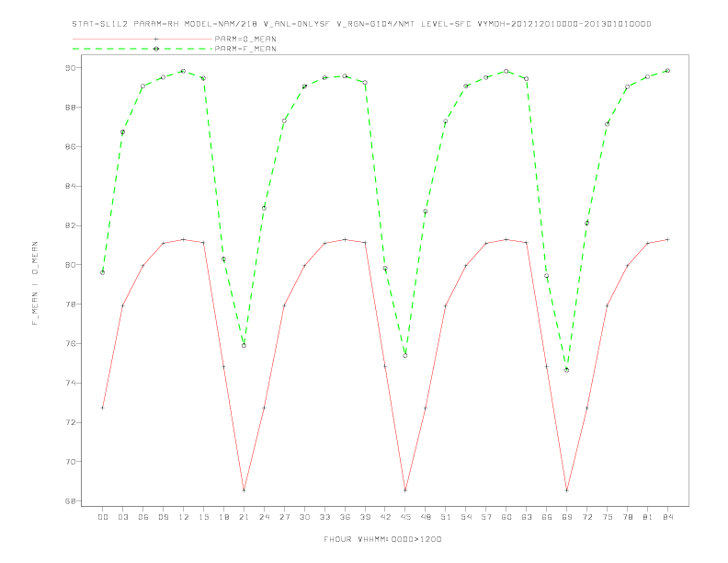The height and width of the screenshot is (563, 728).
Task: Select the F_MEAN minimum marker at hour 69
Action: pos(567,370)
